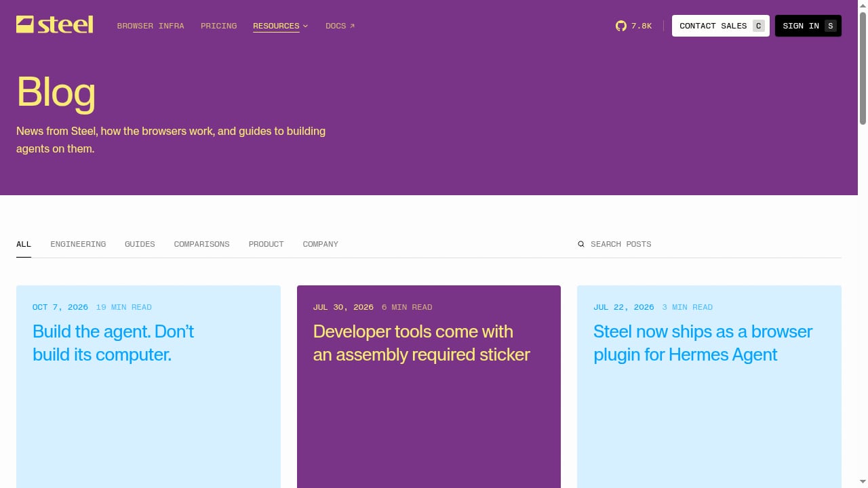Click the GitHub star count 7.8K
The width and height of the screenshot is (868, 488).
click(642, 26)
